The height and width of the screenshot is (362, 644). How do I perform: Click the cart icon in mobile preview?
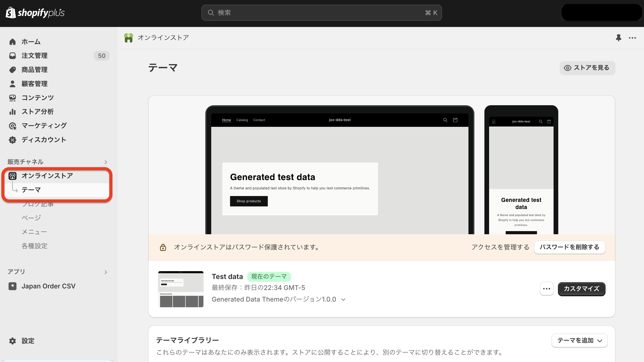tap(549, 122)
